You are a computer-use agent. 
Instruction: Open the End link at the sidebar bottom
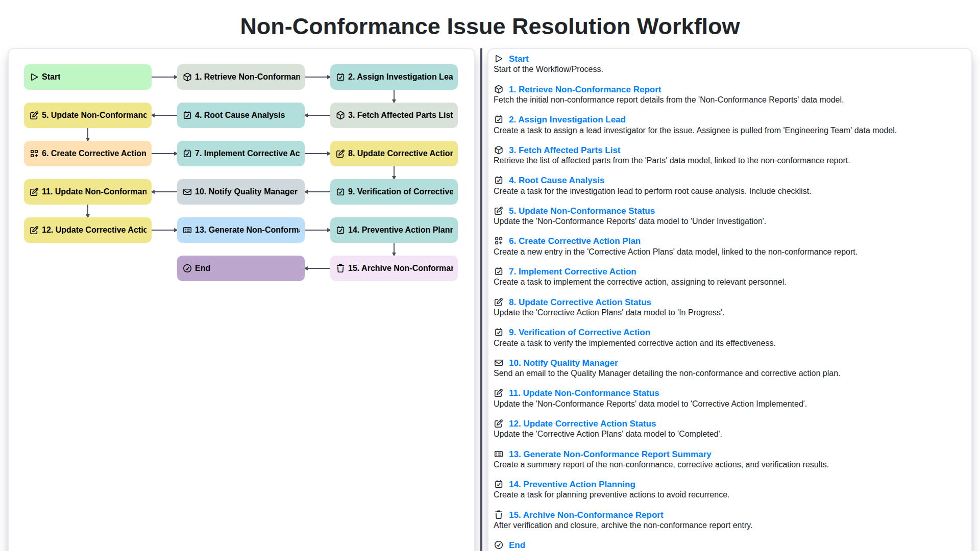pyautogui.click(x=517, y=545)
